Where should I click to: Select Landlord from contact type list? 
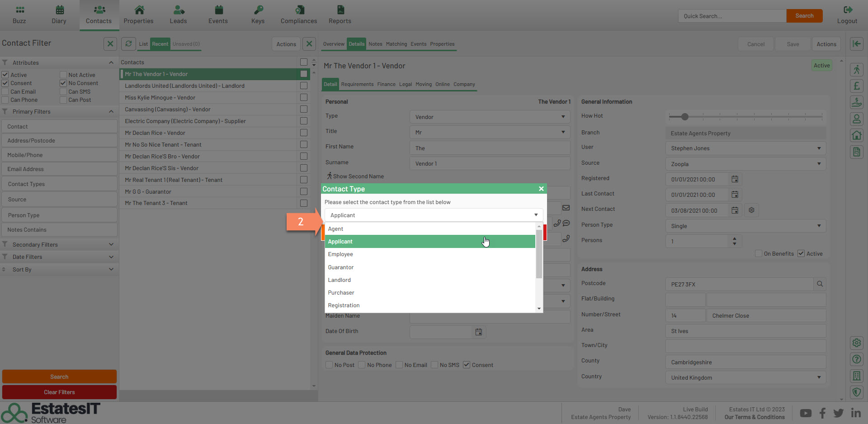pos(340,280)
